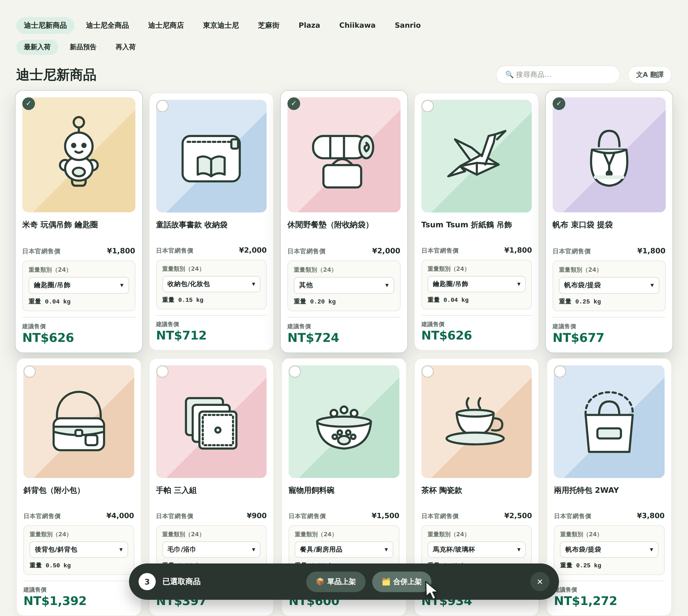Switch to the 新品預告 sub-tab
This screenshot has height=616, width=688.
(x=83, y=47)
